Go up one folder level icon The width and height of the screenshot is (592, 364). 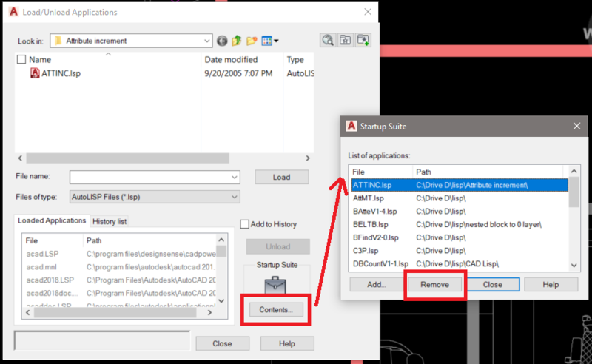click(237, 41)
